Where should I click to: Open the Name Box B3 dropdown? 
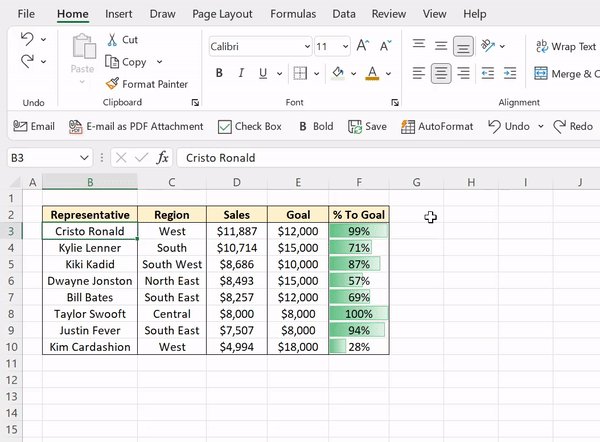point(84,158)
